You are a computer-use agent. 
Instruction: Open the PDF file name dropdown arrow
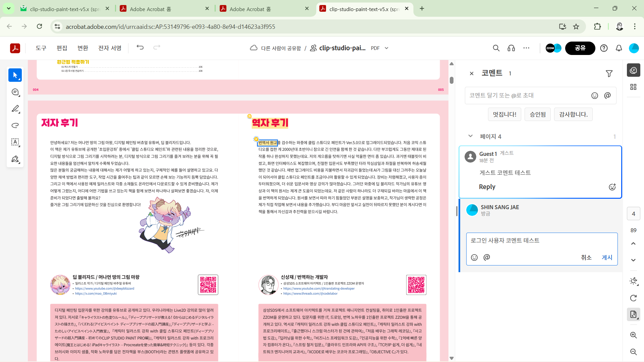[386, 48]
